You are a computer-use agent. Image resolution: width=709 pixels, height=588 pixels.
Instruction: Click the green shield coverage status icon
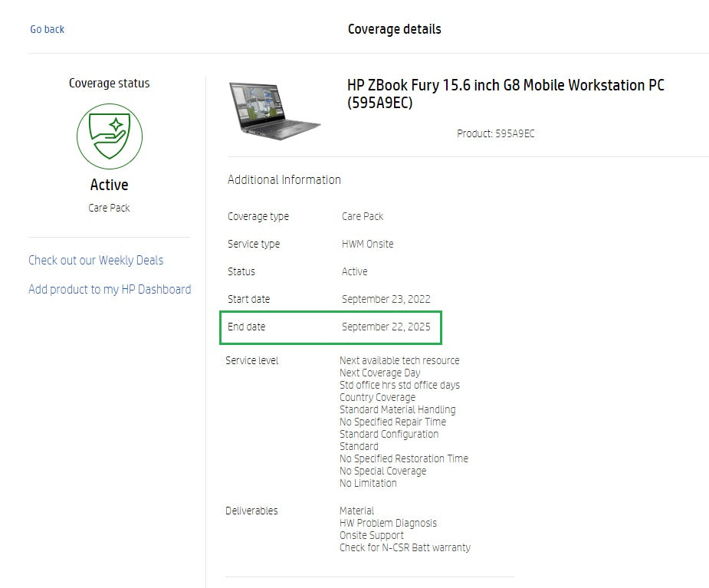click(109, 136)
